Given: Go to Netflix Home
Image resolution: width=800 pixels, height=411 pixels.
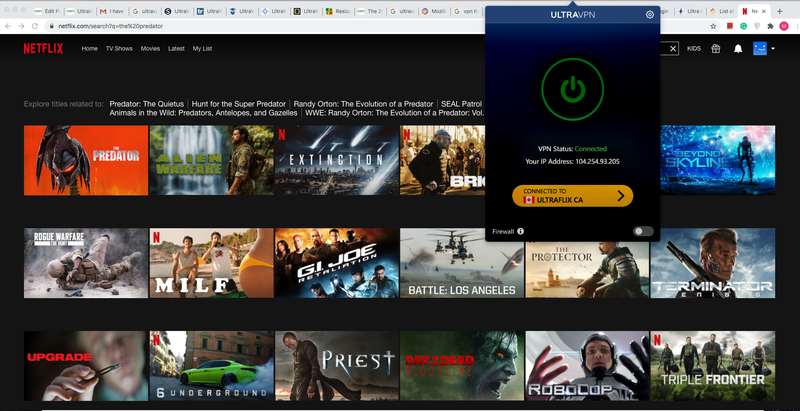Looking at the screenshot, I should (x=89, y=49).
